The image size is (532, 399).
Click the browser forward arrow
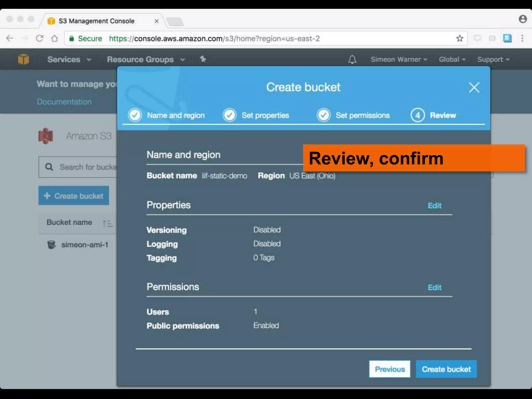pos(25,38)
